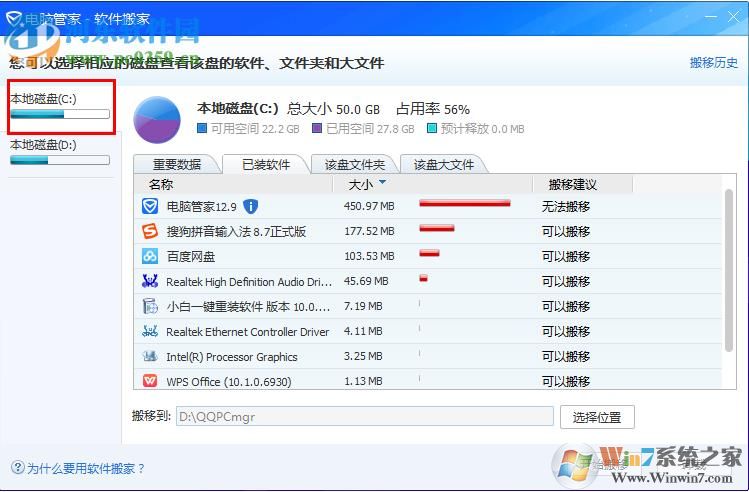Select the Realtek High Definition Audio icon

click(x=150, y=281)
